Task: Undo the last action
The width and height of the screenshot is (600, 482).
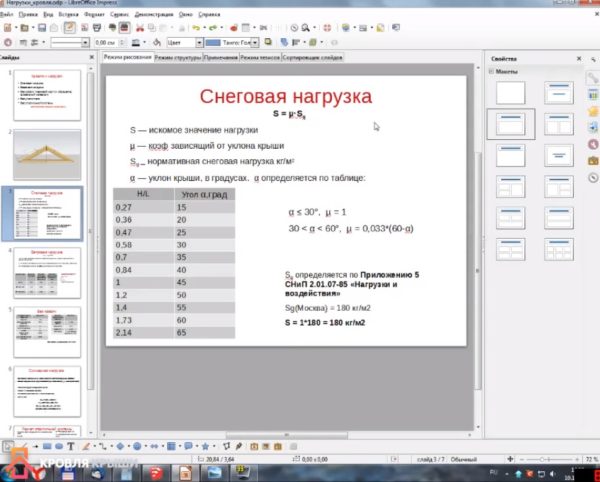Action: (196, 28)
